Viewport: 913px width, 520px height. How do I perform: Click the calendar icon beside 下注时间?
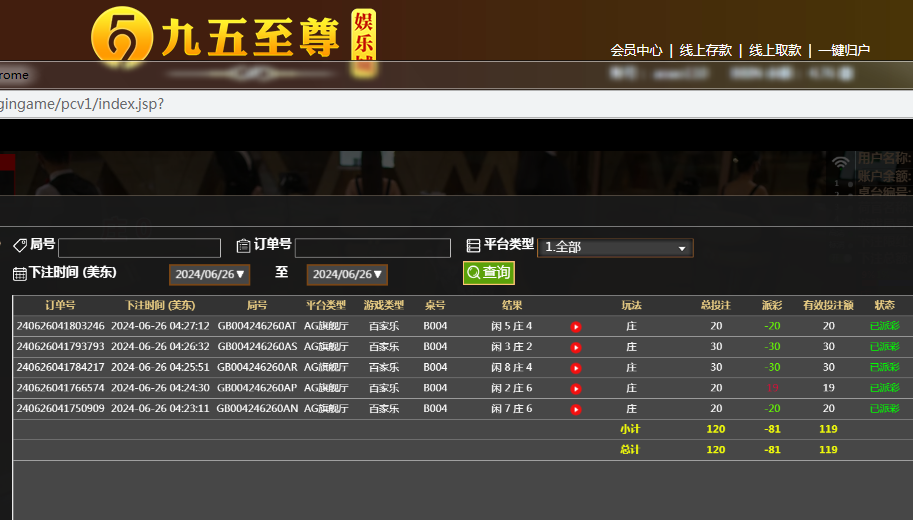[x=20, y=273]
